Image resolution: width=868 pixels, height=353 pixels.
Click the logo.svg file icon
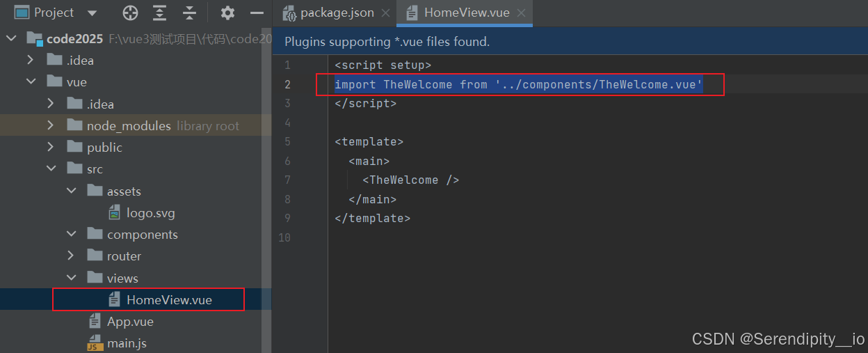[x=115, y=212]
